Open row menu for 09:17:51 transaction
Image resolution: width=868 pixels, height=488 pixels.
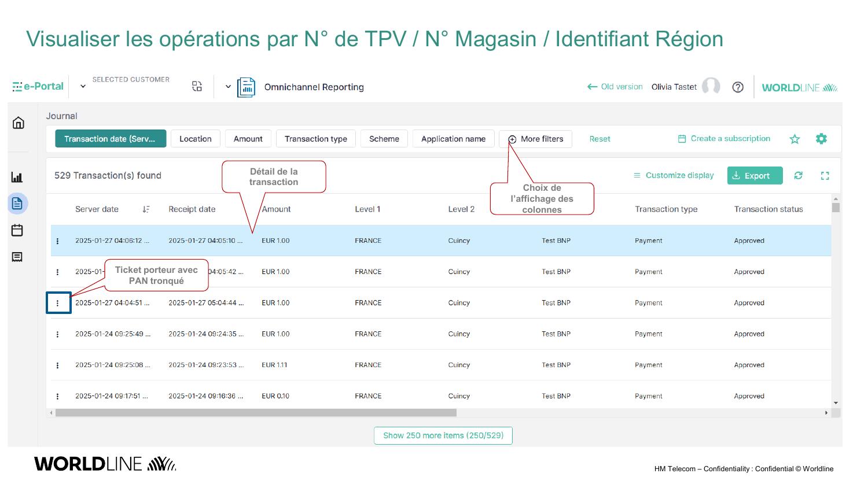pos(57,396)
